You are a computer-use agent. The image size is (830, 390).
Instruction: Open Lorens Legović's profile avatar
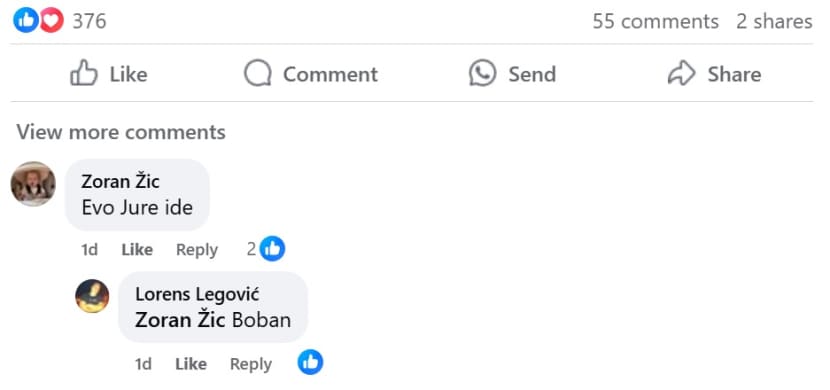pos(92,296)
